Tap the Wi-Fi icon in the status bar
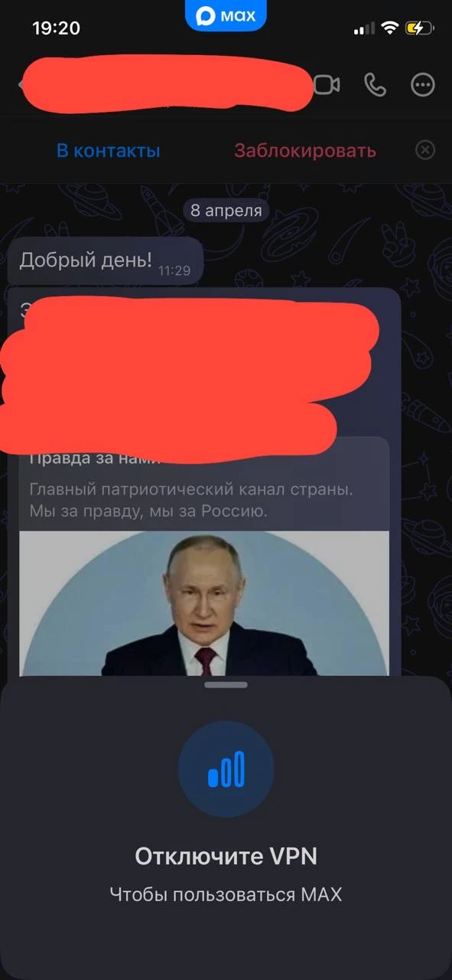This screenshot has width=452, height=980. (x=390, y=29)
